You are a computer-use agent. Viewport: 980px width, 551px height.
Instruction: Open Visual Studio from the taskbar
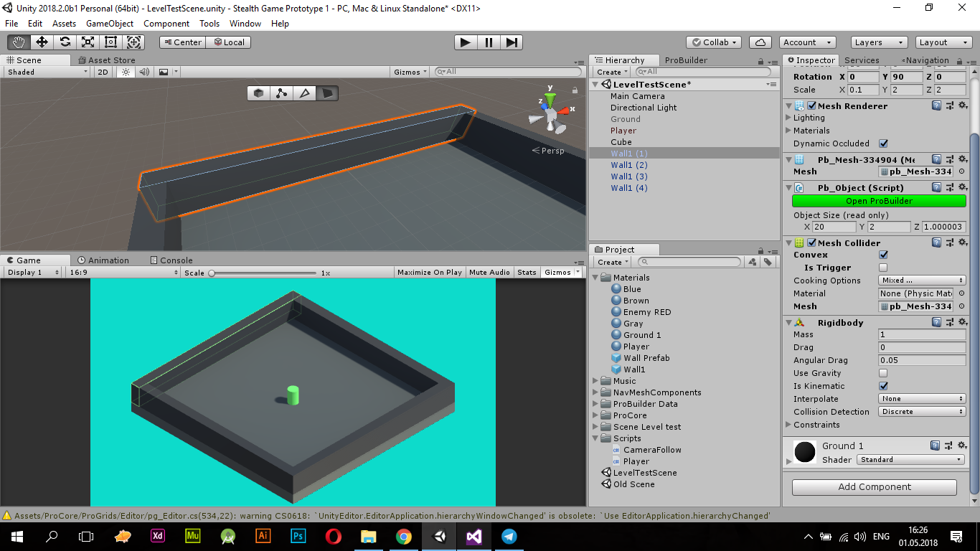[x=473, y=536]
